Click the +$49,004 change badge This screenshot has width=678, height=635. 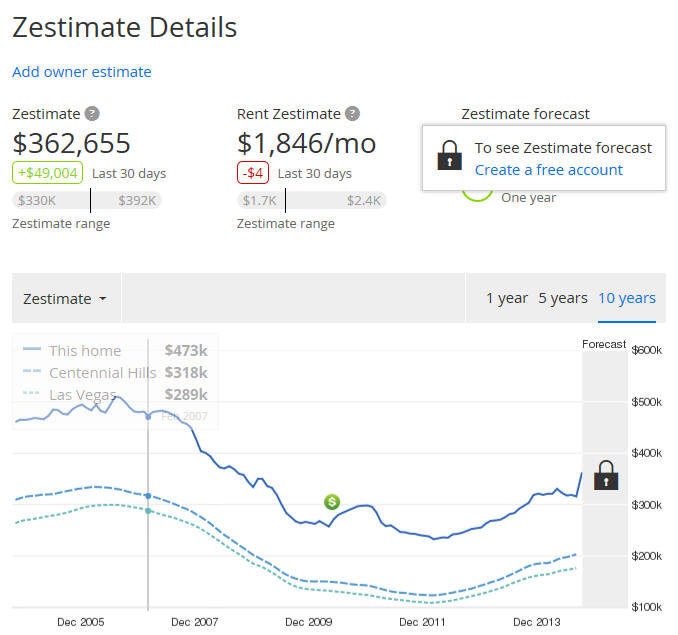pyautogui.click(x=48, y=173)
